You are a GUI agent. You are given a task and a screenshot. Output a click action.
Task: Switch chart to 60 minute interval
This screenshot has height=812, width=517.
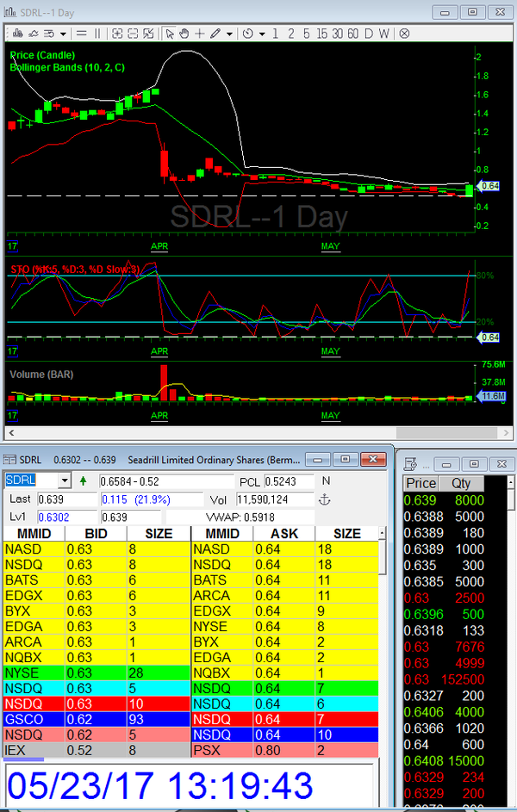click(352, 34)
